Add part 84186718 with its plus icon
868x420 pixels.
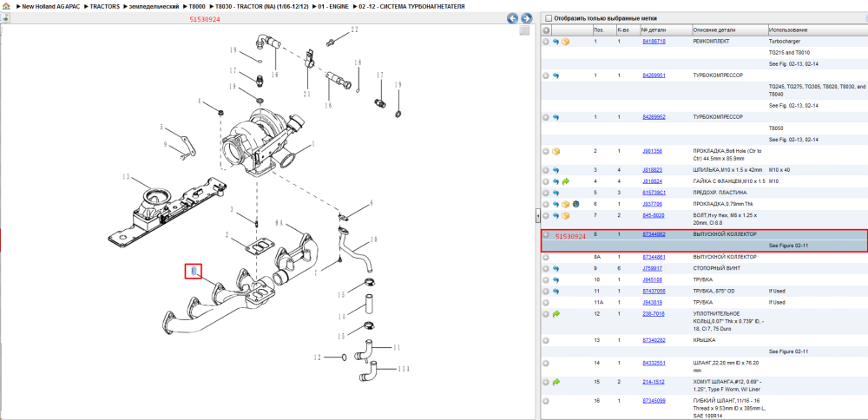[x=546, y=42]
